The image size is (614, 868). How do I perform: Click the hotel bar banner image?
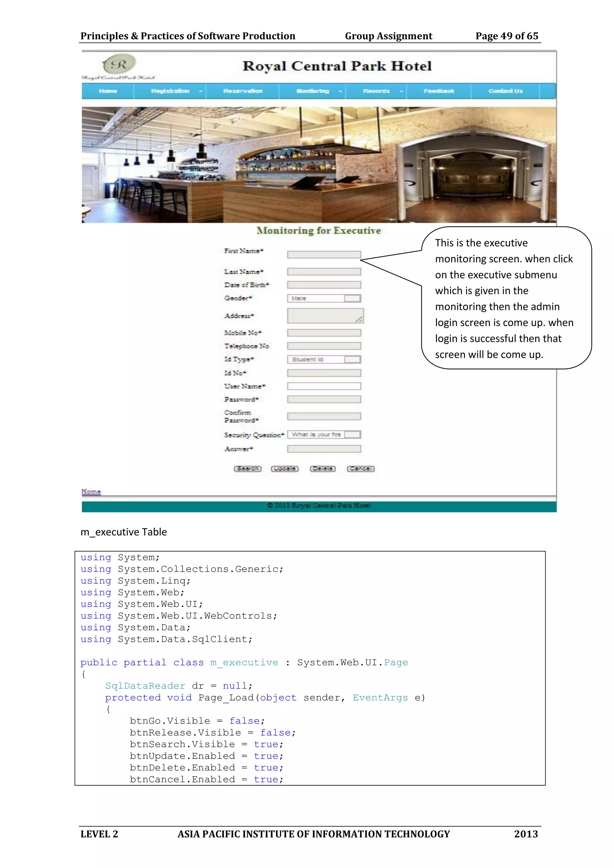tap(319, 165)
